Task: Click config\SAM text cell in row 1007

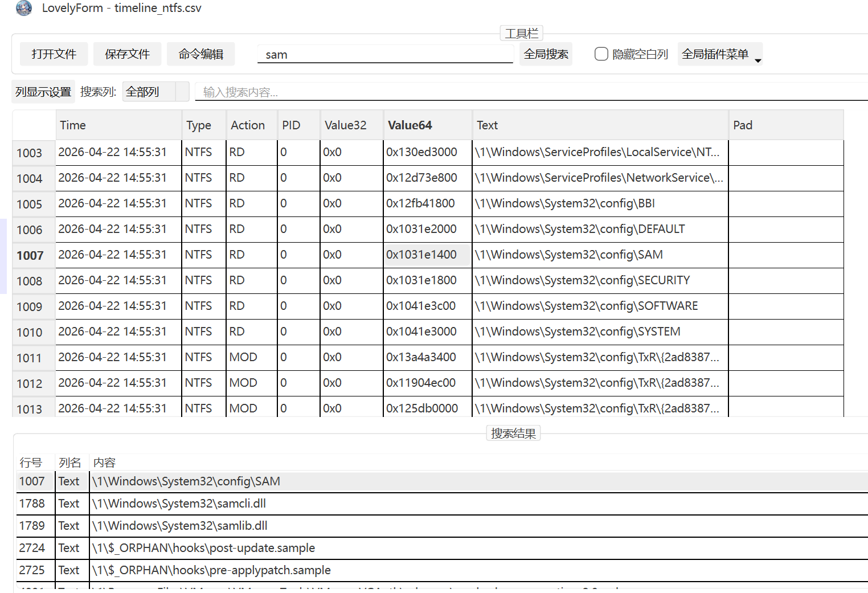Action: coord(600,255)
